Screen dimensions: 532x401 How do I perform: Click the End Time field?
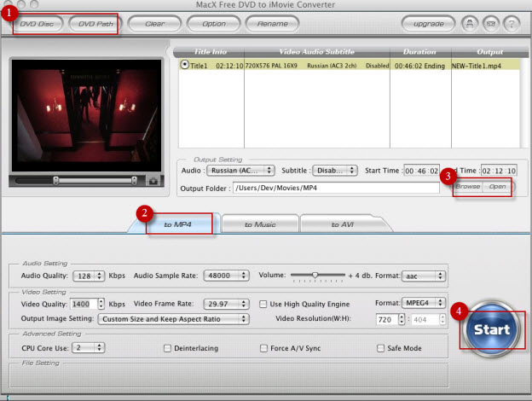(x=499, y=171)
